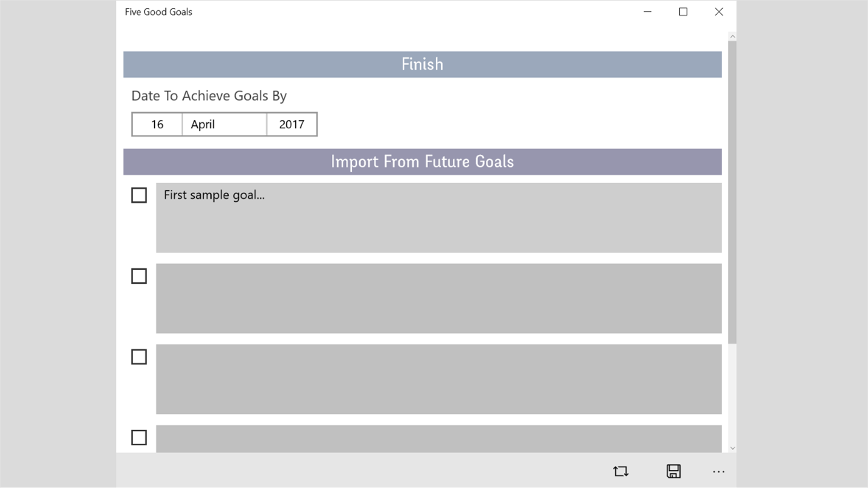Maximize the Five Good Goals window
This screenshot has height=488, width=868.
click(683, 12)
